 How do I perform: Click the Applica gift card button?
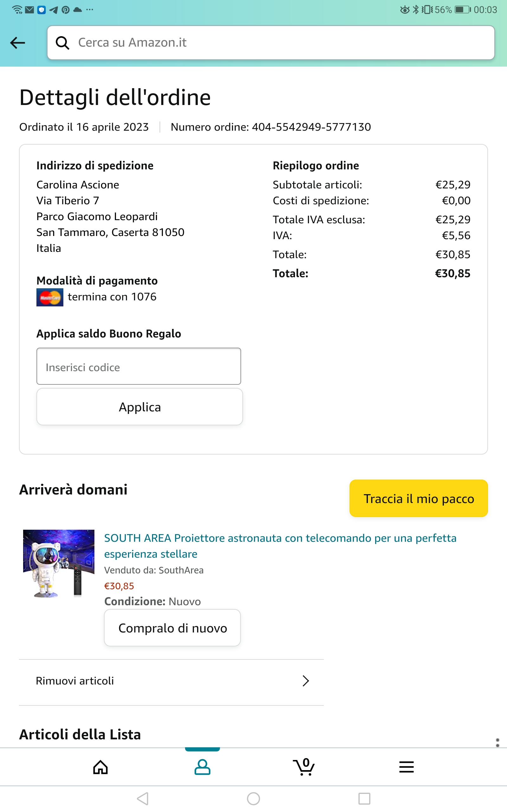[x=139, y=407]
